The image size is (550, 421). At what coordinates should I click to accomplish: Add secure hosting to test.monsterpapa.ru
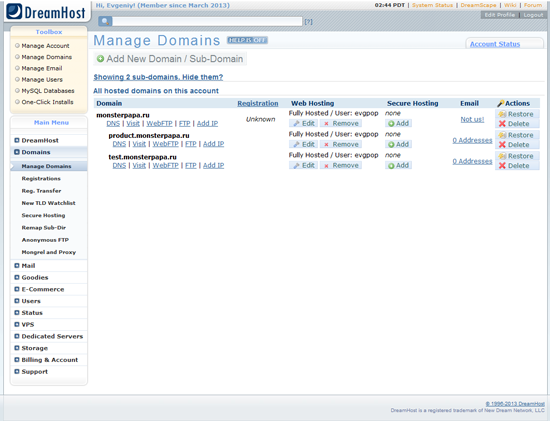coord(398,166)
